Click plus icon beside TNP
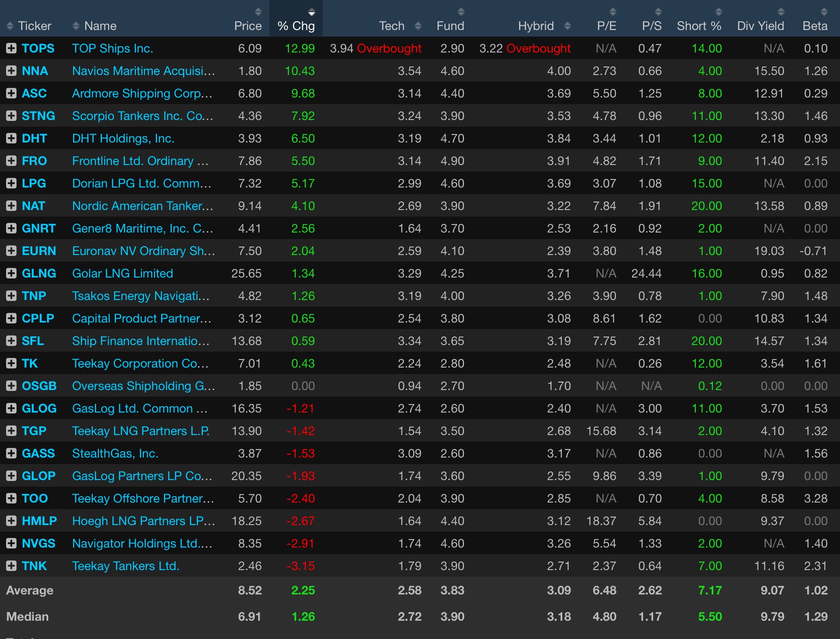The width and height of the screenshot is (840, 639). coord(11,296)
